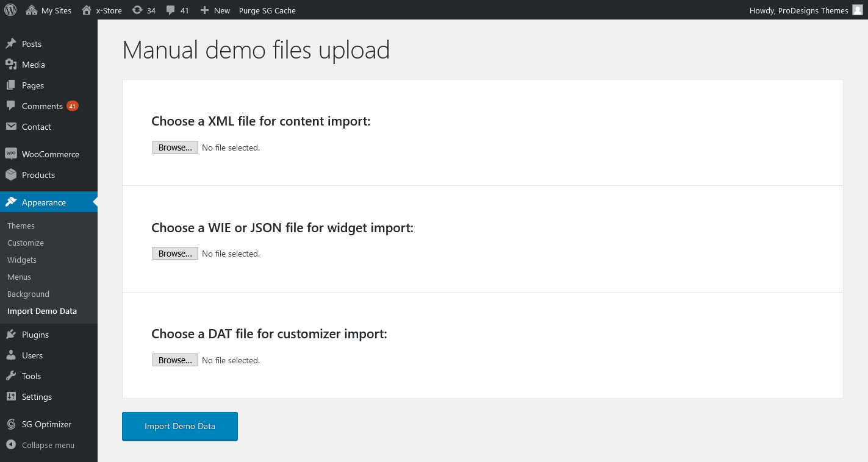Click the blue Import Demo Data button
Screen dimensions: 868x462
[180, 426]
